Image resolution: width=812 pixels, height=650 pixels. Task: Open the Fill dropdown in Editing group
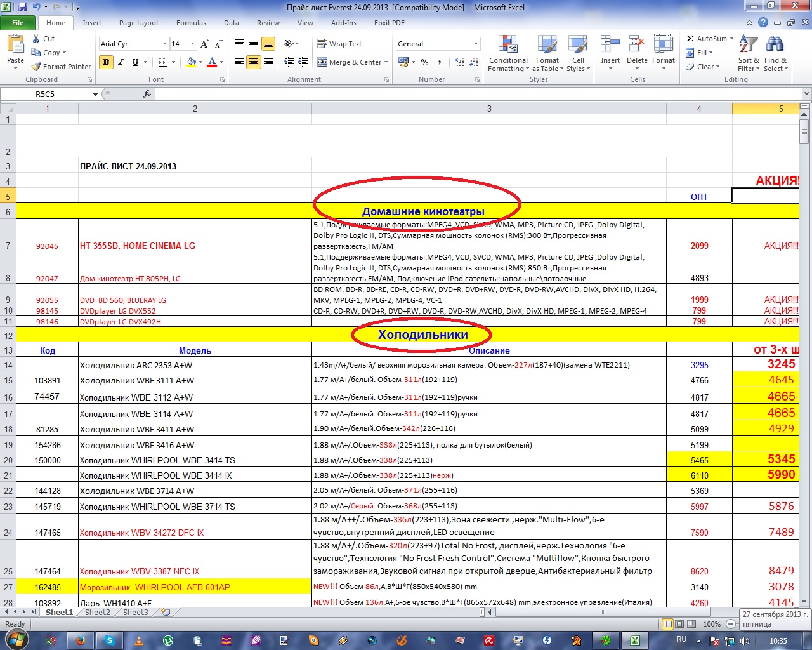click(700, 53)
